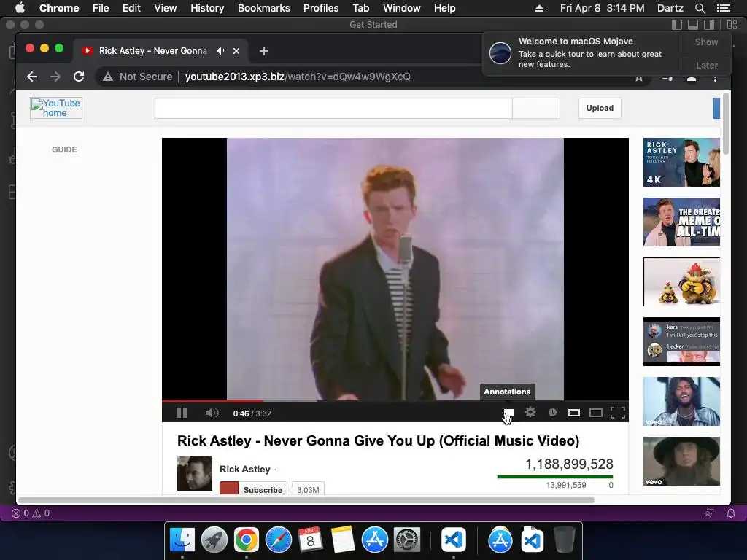The image size is (747, 560).
Task: Click the YouTube search field
Action: (333, 109)
